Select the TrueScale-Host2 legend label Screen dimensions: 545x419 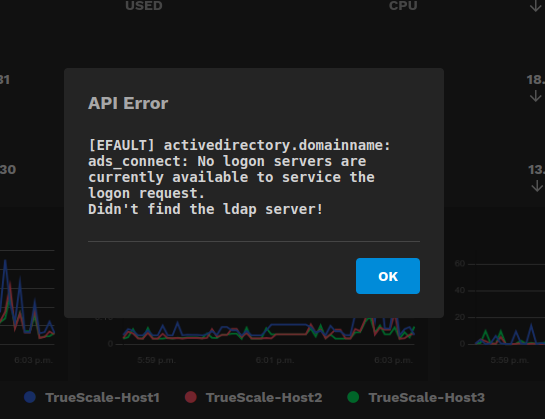264,397
